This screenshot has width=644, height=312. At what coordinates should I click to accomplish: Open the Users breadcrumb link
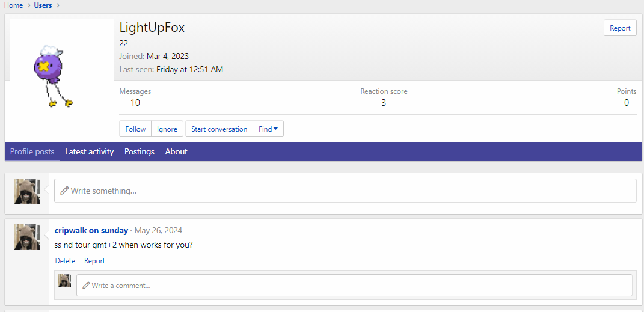click(x=43, y=5)
